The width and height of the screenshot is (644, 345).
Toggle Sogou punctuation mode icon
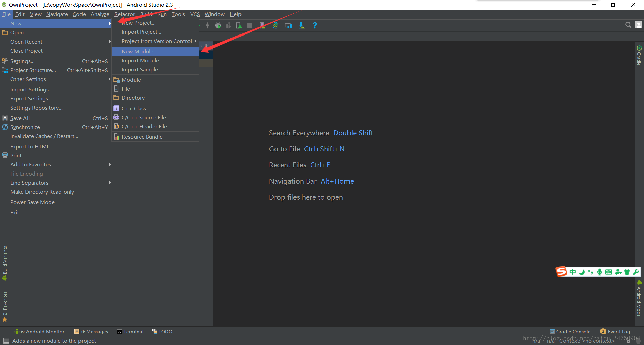[591, 272]
